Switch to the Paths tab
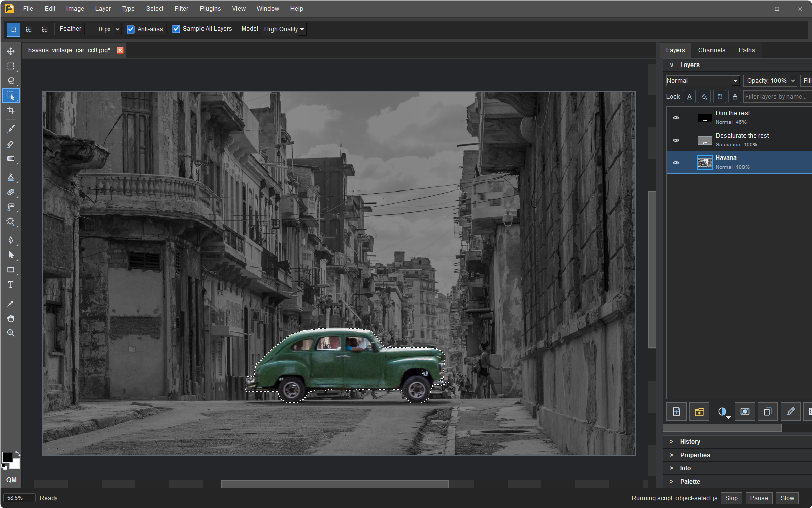The image size is (812, 508). coord(747,50)
